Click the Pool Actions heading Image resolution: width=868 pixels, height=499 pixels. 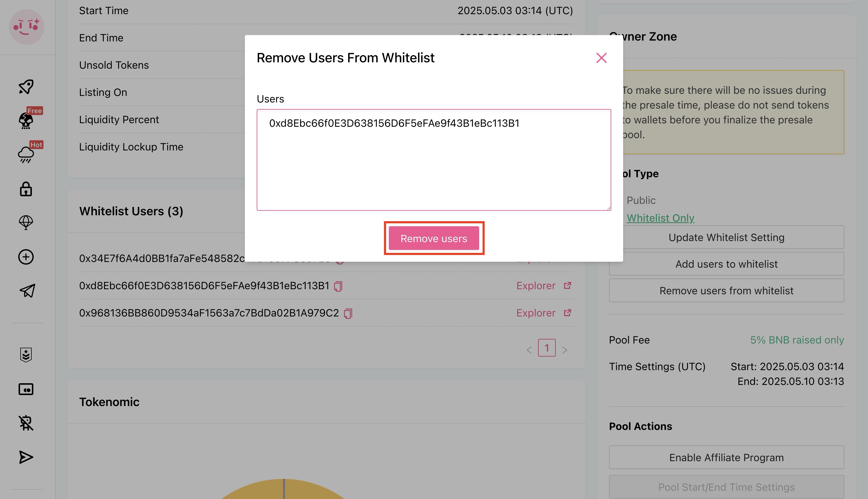click(x=641, y=426)
